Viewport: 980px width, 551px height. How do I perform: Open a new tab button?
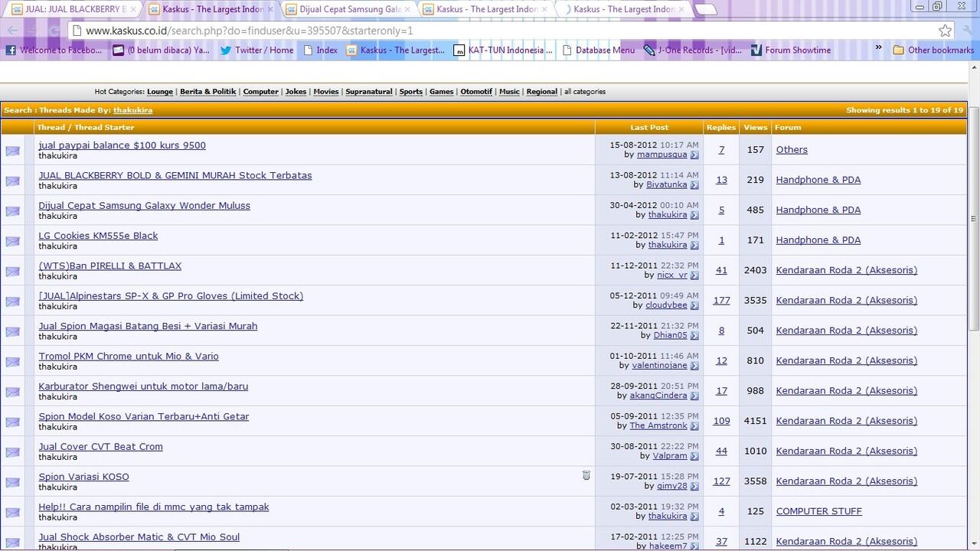pos(706,9)
